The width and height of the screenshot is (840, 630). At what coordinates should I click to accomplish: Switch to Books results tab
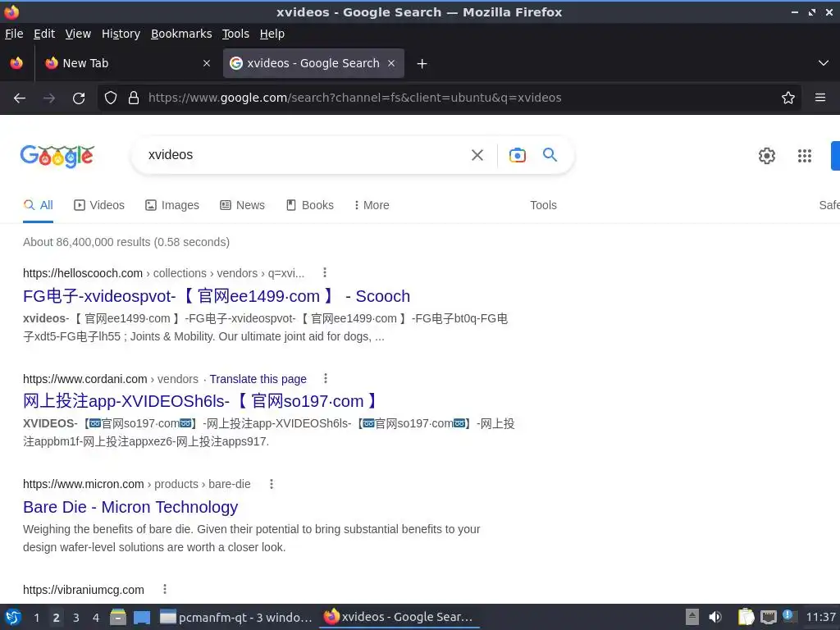point(309,205)
